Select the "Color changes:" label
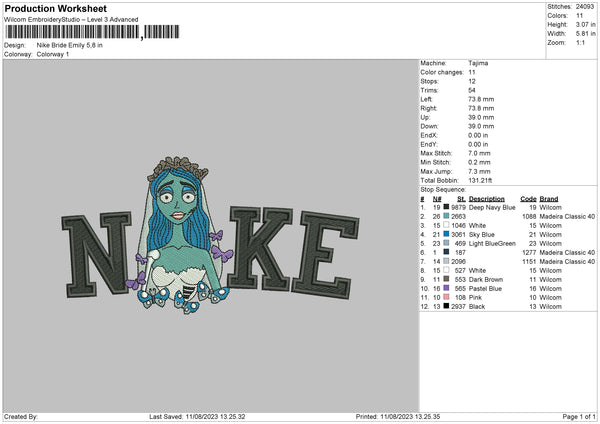Image resolution: width=600 pixels, height=424 pixels. tap(442, 72)
